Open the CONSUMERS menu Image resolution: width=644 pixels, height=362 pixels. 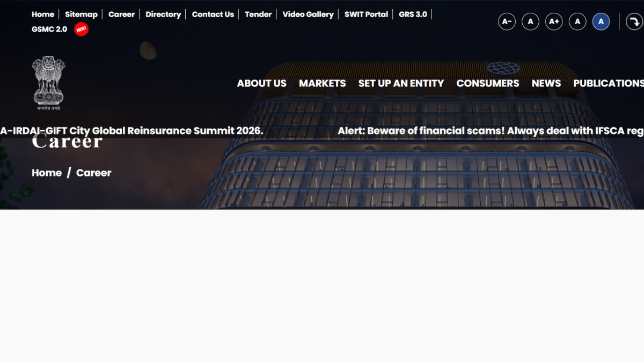tap(487, 83)
